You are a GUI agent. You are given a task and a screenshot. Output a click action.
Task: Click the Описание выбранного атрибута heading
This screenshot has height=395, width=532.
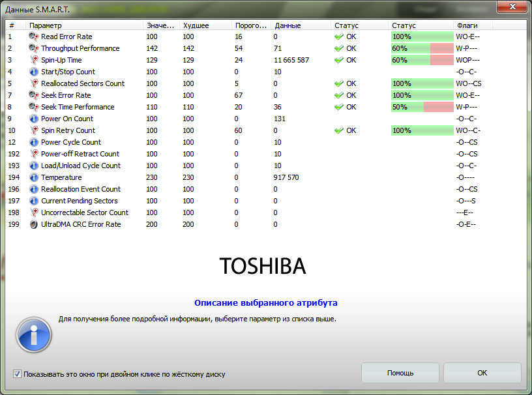(265, 302)
